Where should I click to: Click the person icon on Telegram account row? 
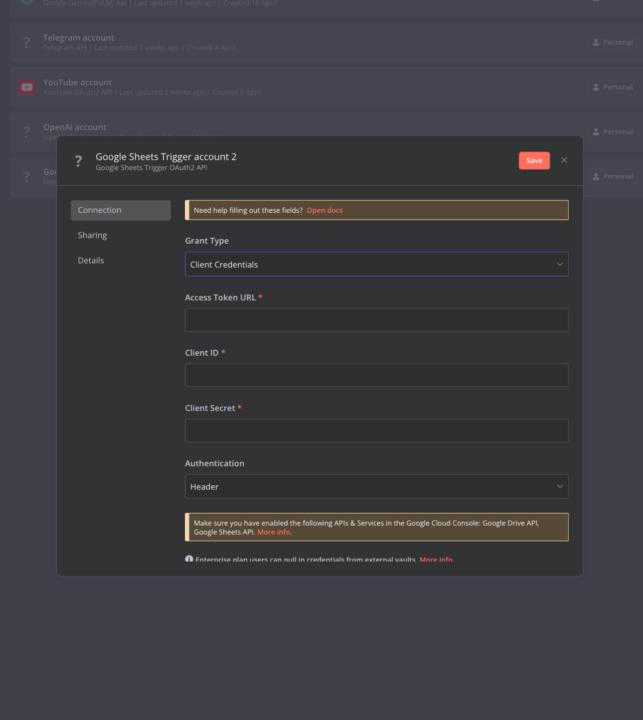point(596,42)
